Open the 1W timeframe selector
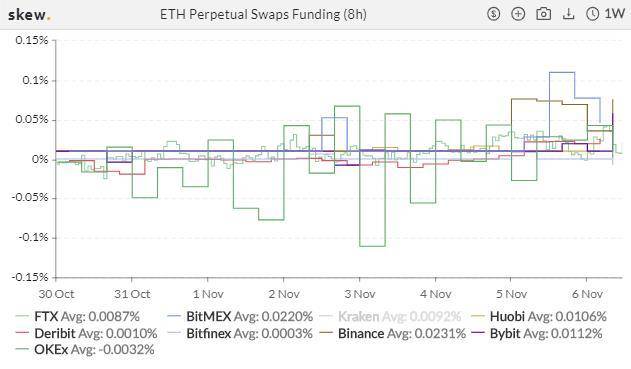The image size is (631, 369). pyautogui.click(x=614, y=14)
